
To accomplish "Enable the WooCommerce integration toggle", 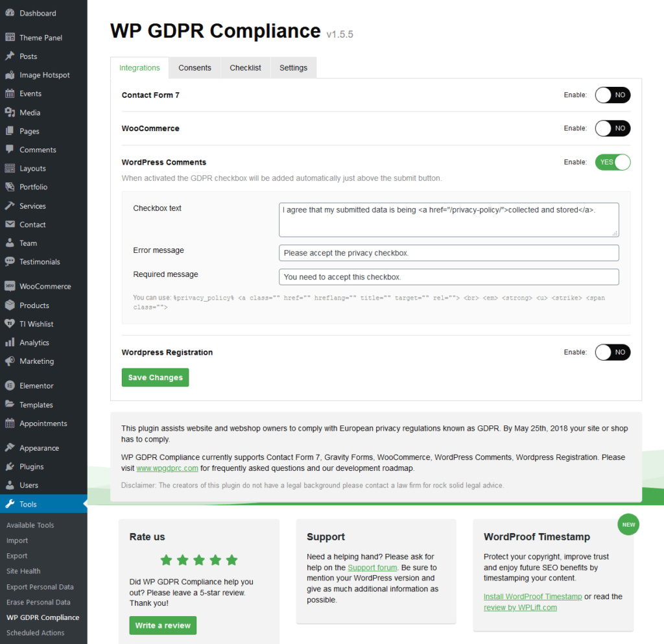I will 612,128.
